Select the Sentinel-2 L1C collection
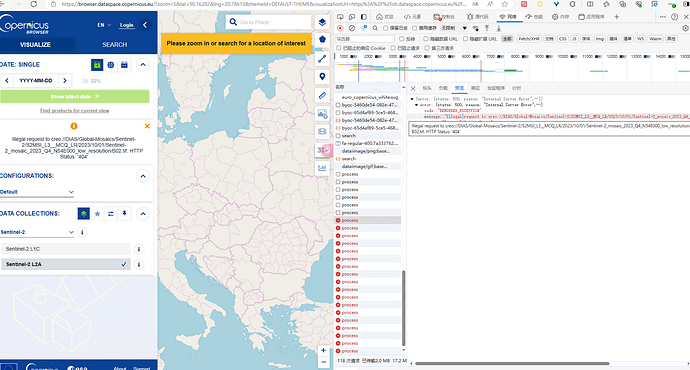This screenshot has width=690, height=370. coord(66,249)
